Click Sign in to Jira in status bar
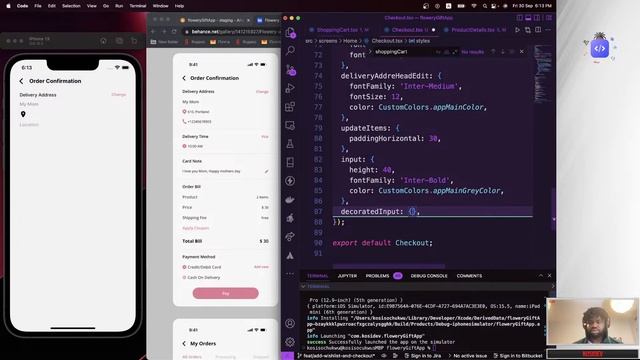 pos(423,356)
